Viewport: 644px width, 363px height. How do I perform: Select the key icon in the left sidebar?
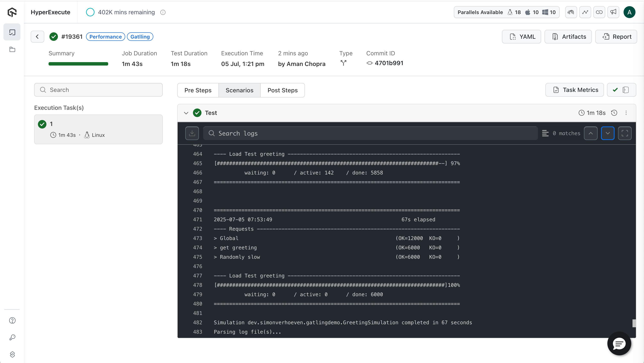[x=12, y=337]
